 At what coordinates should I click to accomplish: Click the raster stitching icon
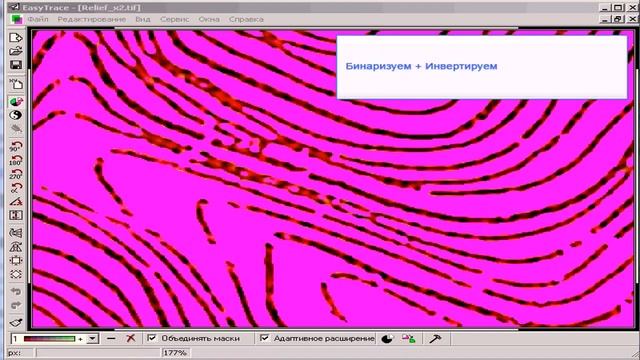pyautogui.click(x=16, y=233)
